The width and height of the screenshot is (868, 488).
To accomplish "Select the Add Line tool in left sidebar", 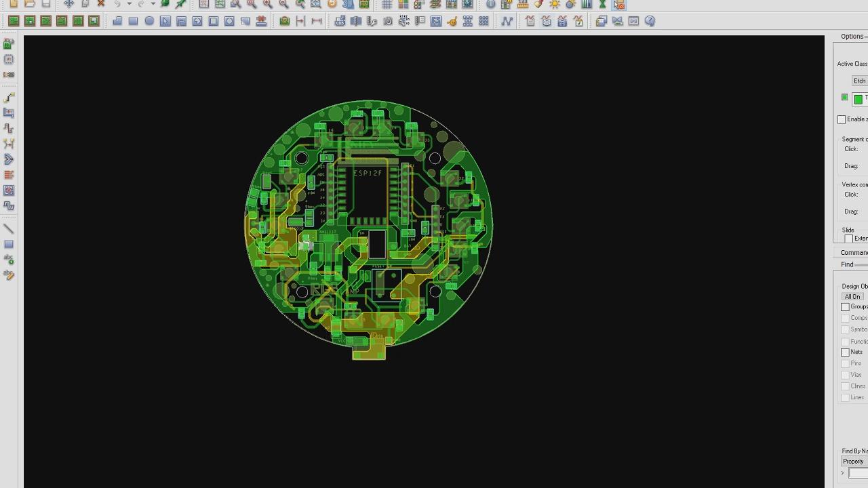I will pyautogui.click(x=9, y=228).
